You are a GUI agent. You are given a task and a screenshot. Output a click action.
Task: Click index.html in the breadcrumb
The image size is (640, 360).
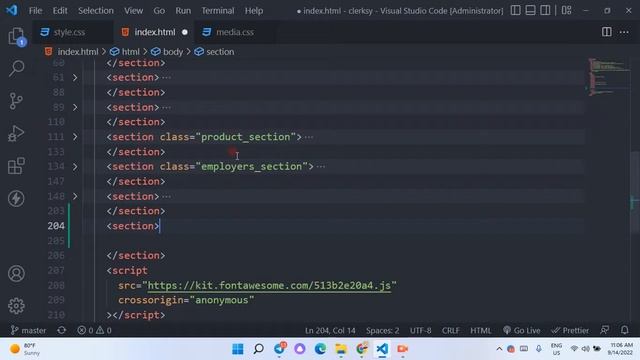pyautogui.click(x=78, y=52)
